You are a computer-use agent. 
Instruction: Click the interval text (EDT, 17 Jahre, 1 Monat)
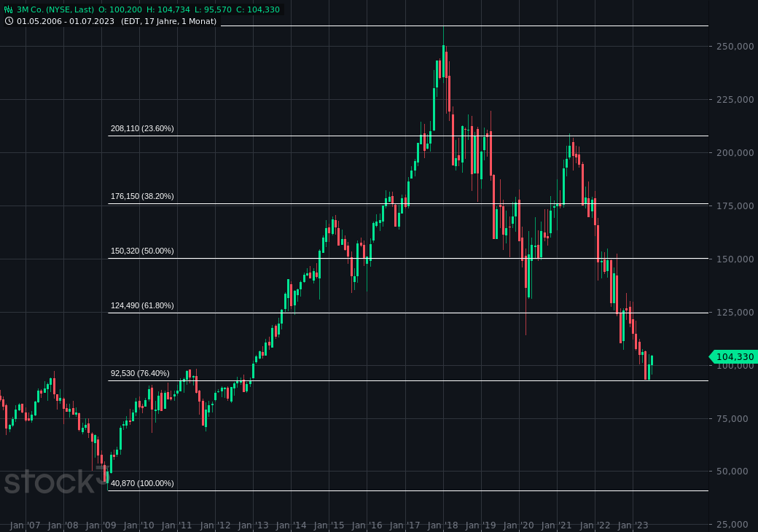[168, 21]
